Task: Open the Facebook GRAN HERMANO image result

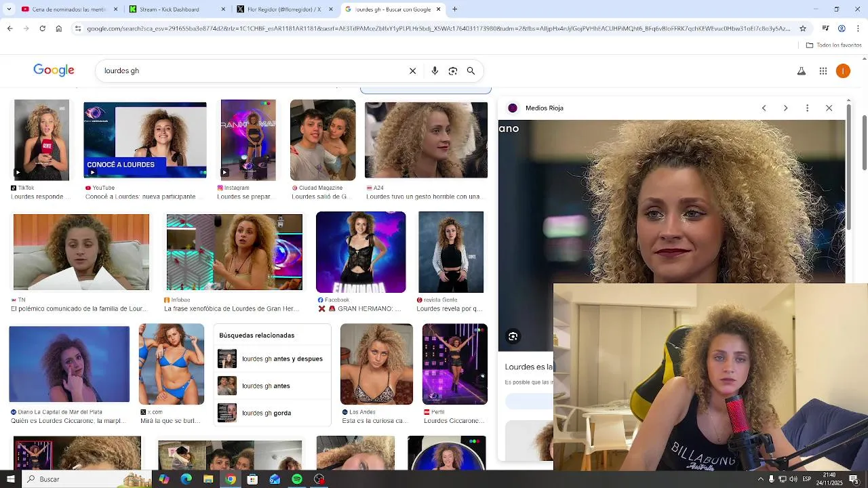Action: pos(361,252)
